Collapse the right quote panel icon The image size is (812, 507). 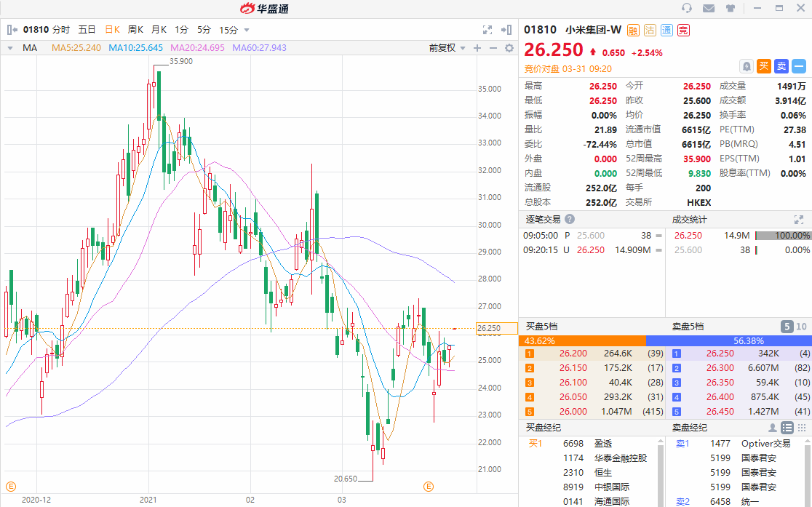pos(507,30)
